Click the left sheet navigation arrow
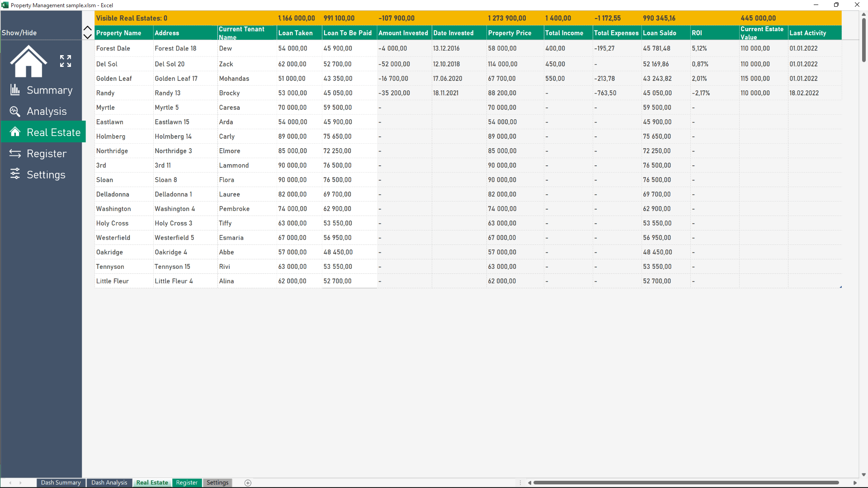The image size is (868, 488). click(10, 483)
